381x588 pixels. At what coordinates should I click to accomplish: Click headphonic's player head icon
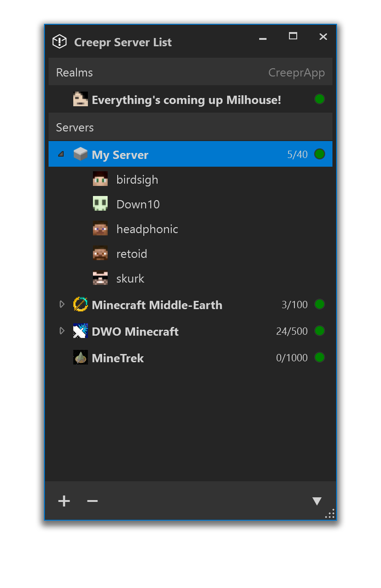click(100, 229)
